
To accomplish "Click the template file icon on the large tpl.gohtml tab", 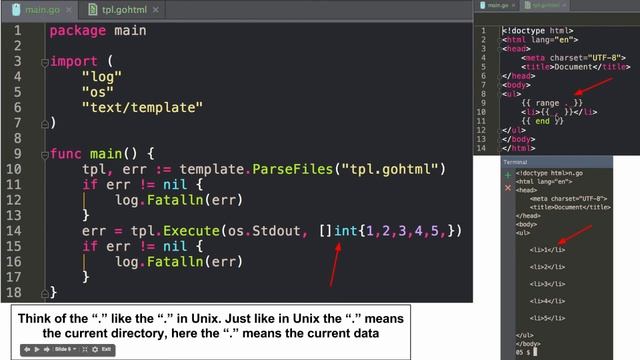I will point(93,10).
